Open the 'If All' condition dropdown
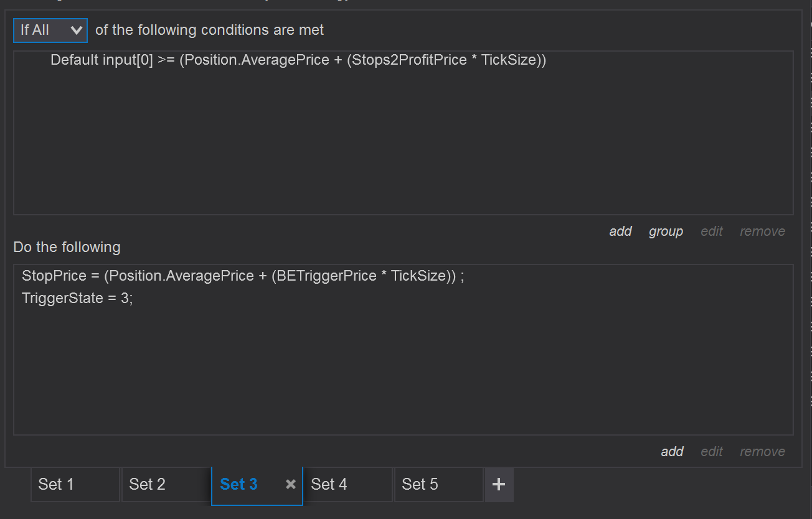Viewport: 812px width, 519px height. [50, 30]
